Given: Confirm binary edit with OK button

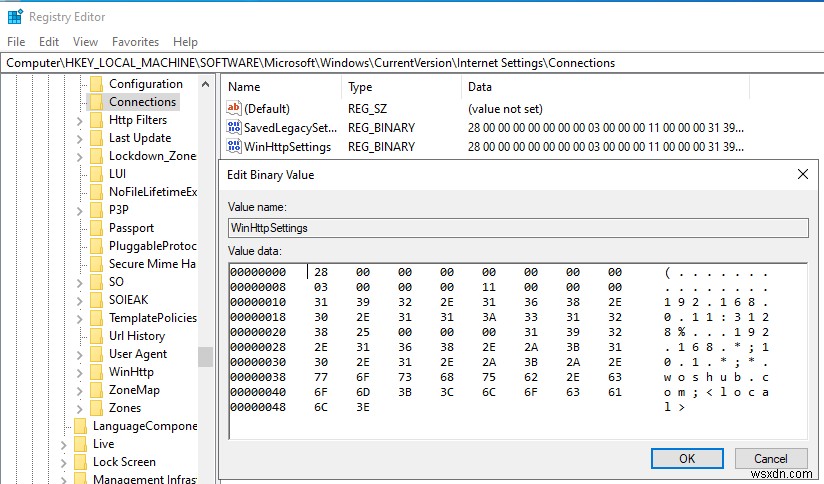Looking at the screenshot, I should tap(687, 459).
